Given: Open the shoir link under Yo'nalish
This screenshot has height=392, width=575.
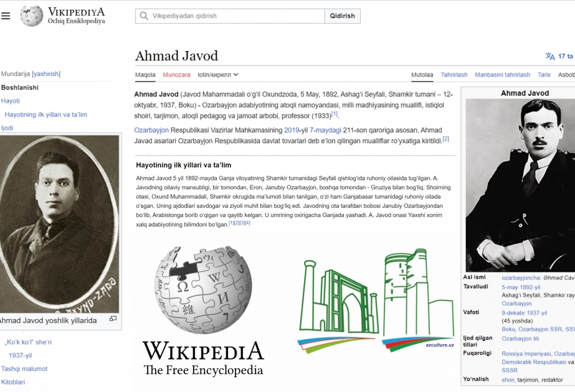Looking at the screenshot, I should (508, 380).
